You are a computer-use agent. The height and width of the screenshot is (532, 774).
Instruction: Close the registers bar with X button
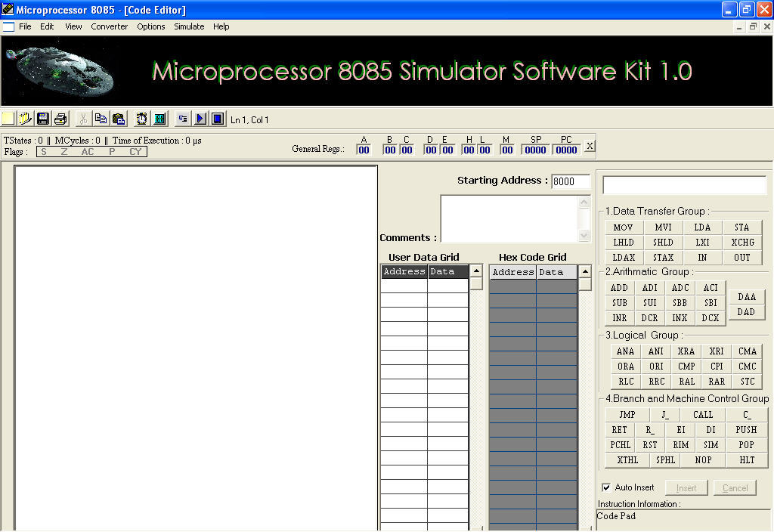pyautogui.click(x=590, y=146)
